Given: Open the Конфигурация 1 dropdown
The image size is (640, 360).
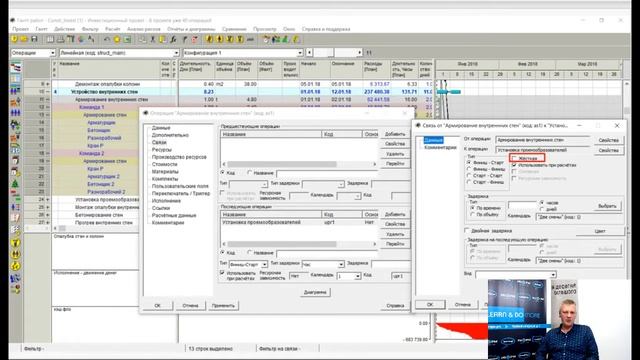Looking at the screenshot, I should click(x=300, y=53).
